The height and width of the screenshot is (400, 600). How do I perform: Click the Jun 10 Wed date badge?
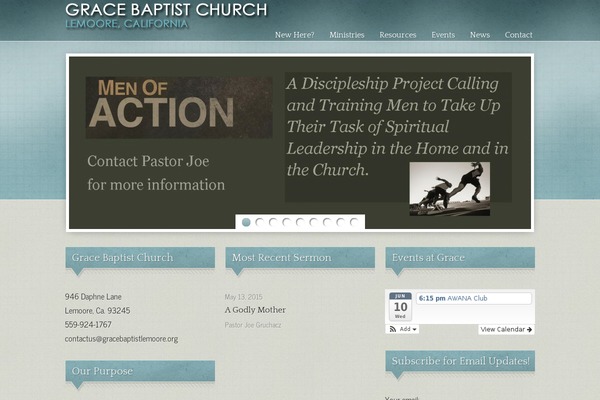pos(400,306)
